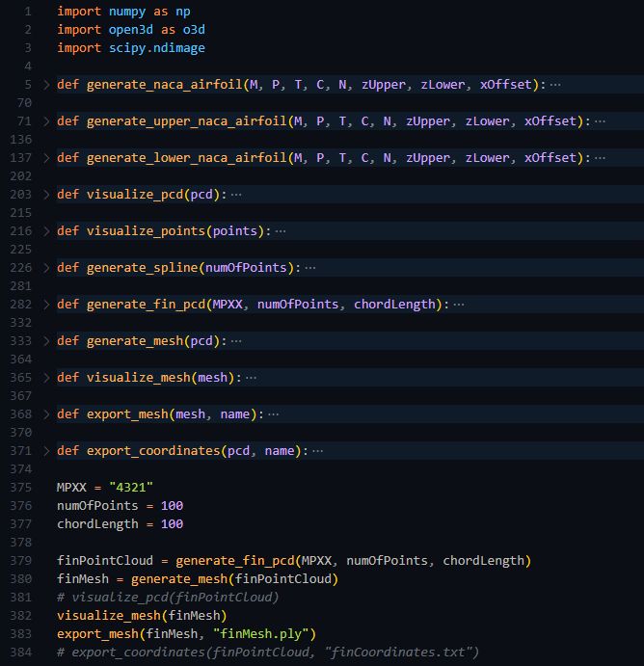Expand the folded generate_naca_airfoil function chevron
This screenshot has height=666, width=644.
pyautogui.click(x=46, y=85)
